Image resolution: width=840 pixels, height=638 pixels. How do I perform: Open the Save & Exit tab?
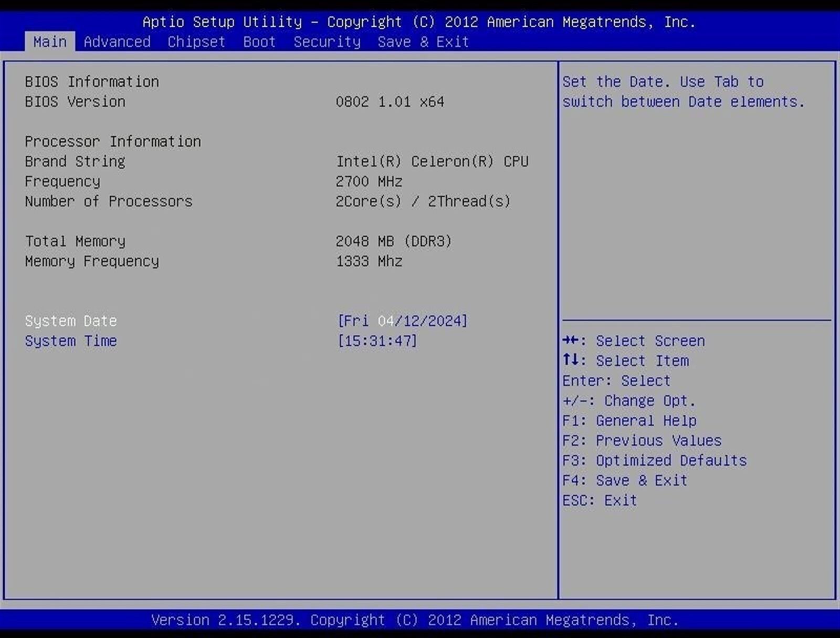(x=423, y=41)
